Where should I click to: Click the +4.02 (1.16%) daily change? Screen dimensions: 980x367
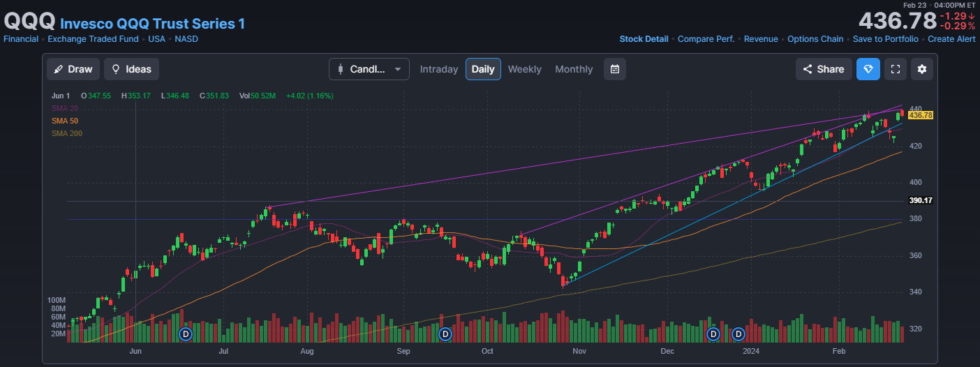[x=310, y=96]
